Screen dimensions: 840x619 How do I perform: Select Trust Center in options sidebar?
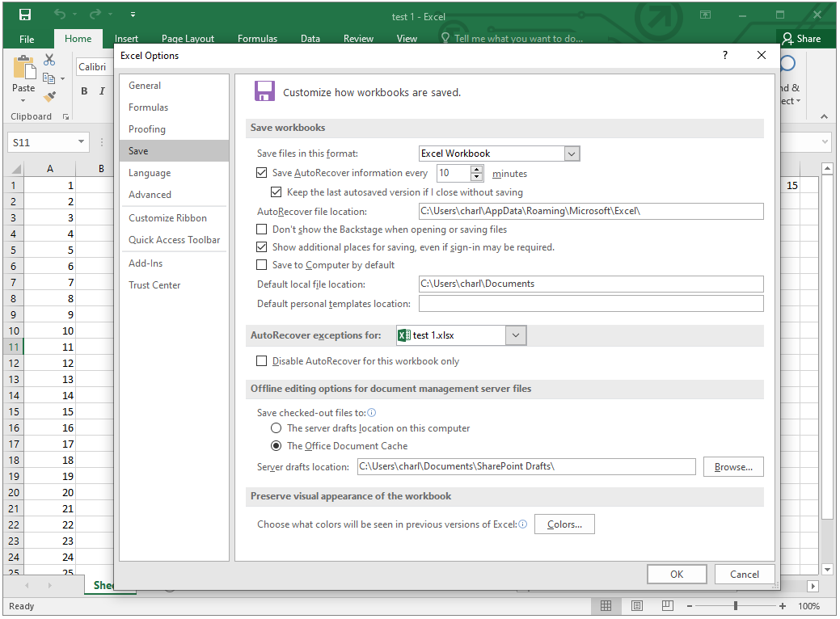tap(154, 285)
